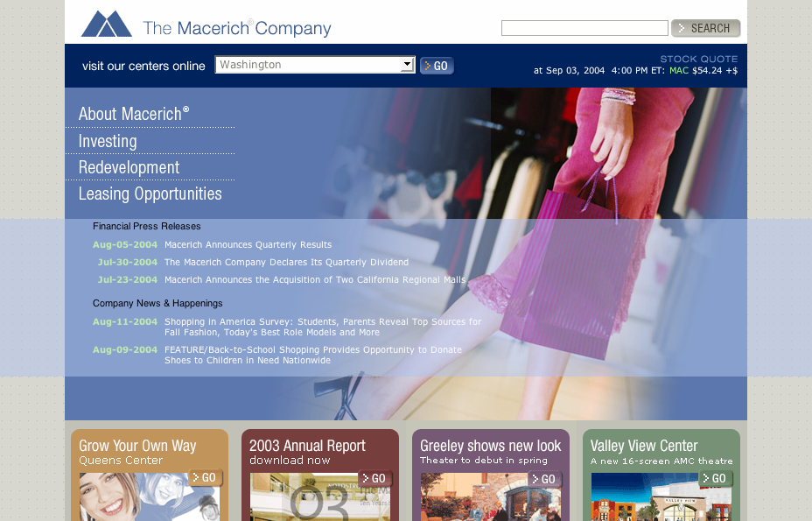Viewport: 812px width, 521px height.
Task: Click the SEARCH button
Action: (706, 28)
